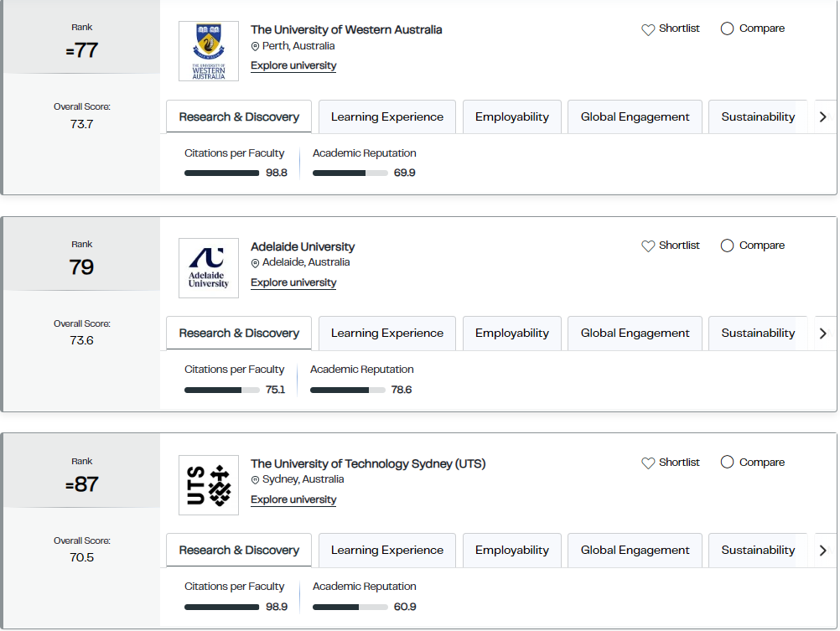Click UTS Academic Reputation bar 60.9
Image resolution: width=840 pixels, height=631 pixels.
pos(350,607)
